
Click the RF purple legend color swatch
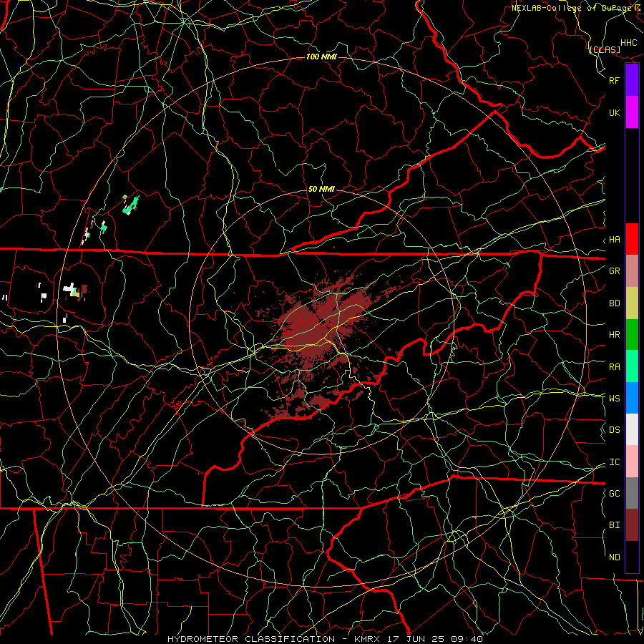[632, 80]
